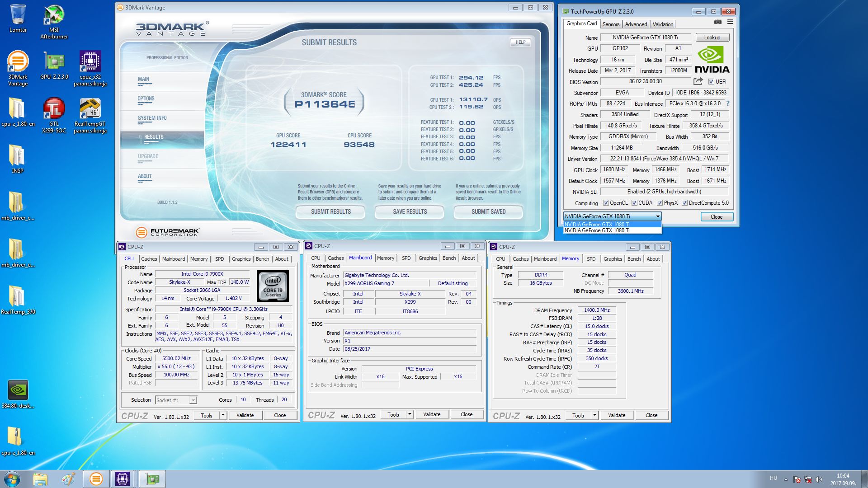Click the Intel Core i9 X-series logo image

273,286
